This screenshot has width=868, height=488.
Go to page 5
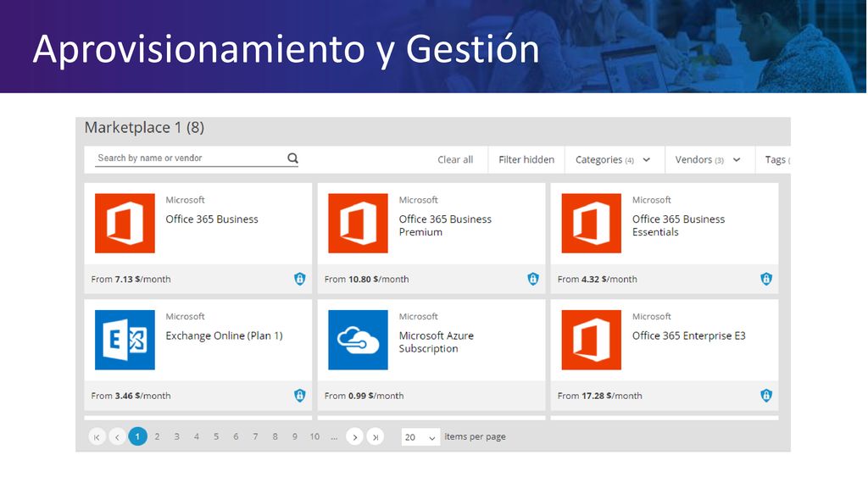216,436
